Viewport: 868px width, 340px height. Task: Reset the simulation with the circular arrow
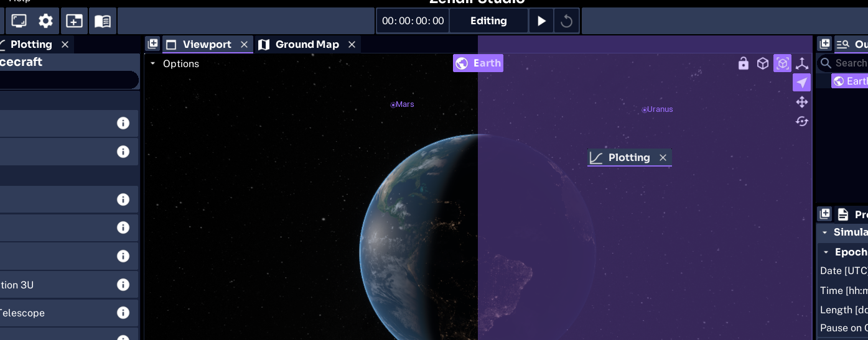click(x=566, y=21)
